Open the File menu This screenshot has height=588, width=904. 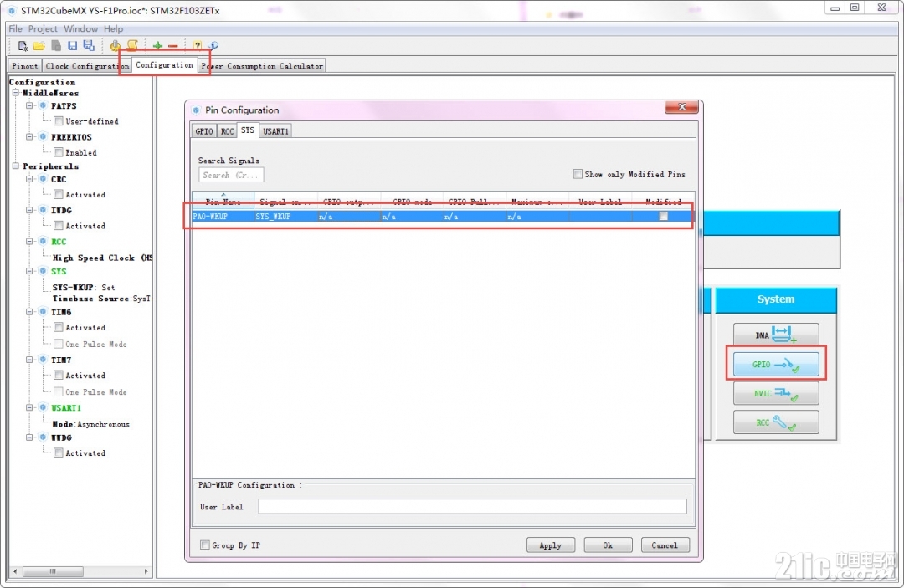pos(16,28)
